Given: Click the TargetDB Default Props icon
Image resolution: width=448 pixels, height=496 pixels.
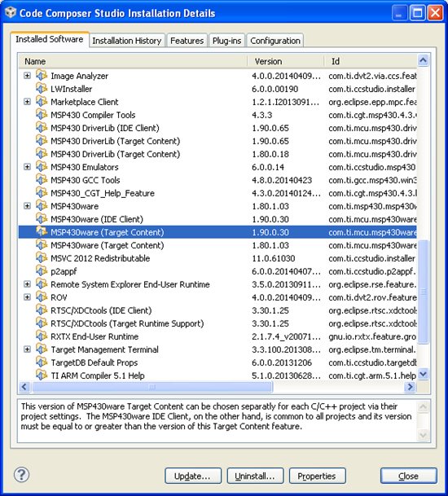Looking at the screenshot, I should tap(42, 362).
